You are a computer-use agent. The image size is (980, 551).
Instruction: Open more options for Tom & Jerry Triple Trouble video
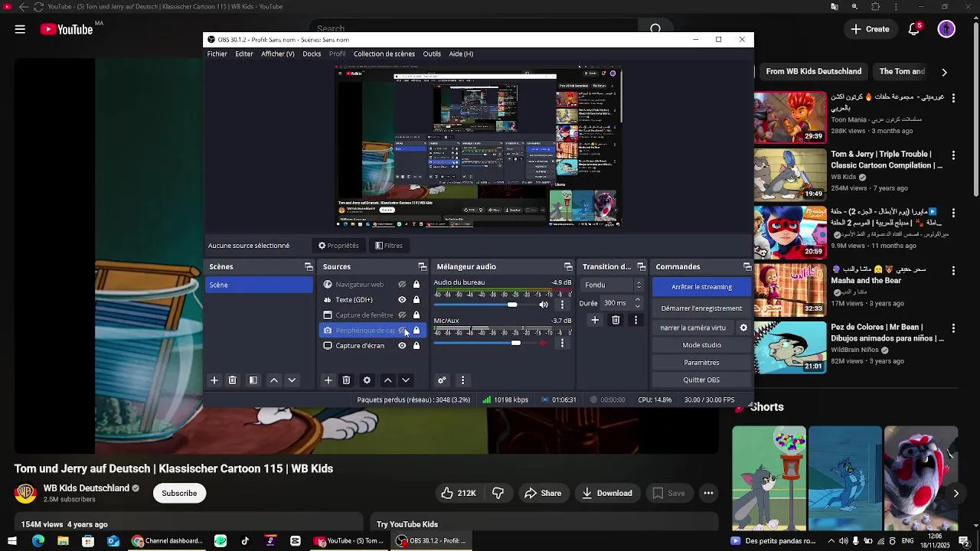tap(953, 155)
